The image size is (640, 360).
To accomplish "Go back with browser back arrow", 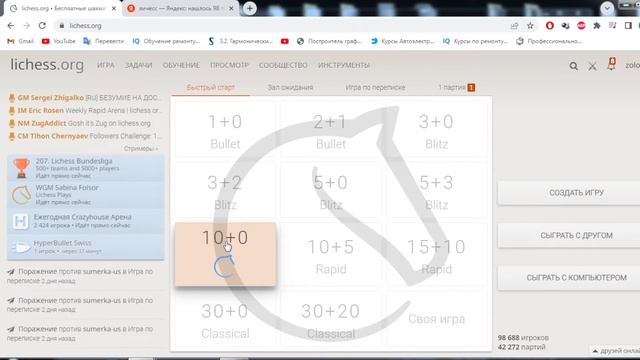I will 11,25.
